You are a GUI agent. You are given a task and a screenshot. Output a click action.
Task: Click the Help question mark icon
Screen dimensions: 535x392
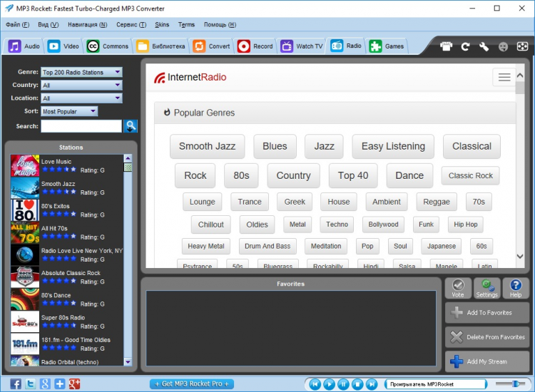(x=516, y=287)
